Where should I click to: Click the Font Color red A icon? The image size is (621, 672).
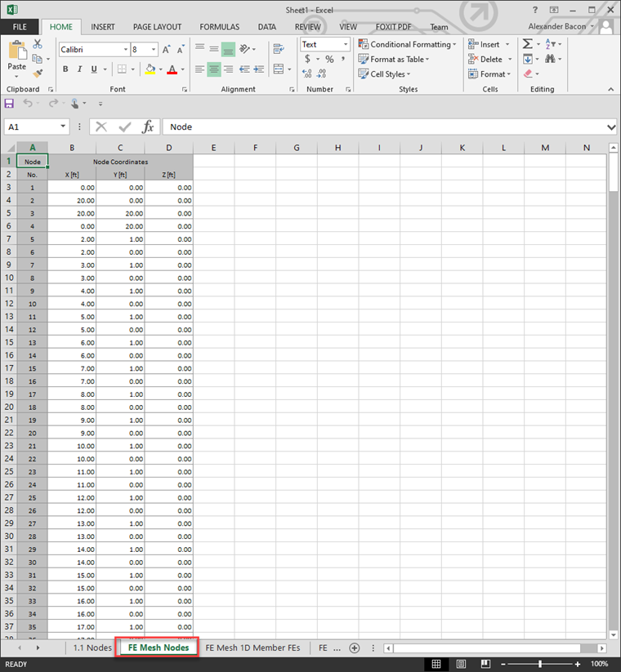(172, 69)
